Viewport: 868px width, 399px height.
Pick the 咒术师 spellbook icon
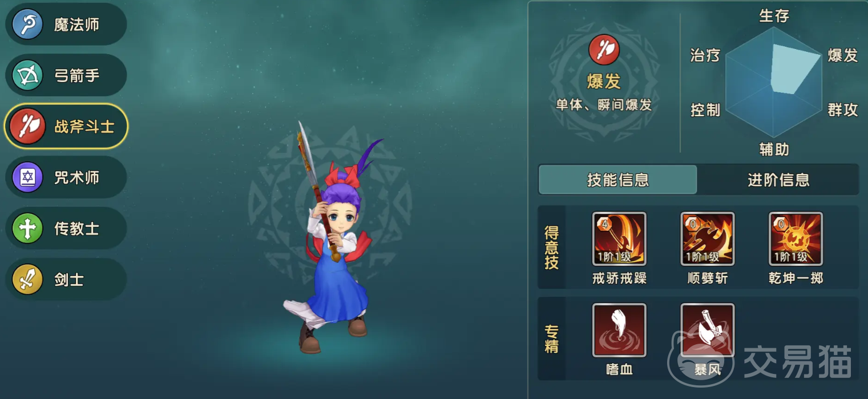pos(27,177)
